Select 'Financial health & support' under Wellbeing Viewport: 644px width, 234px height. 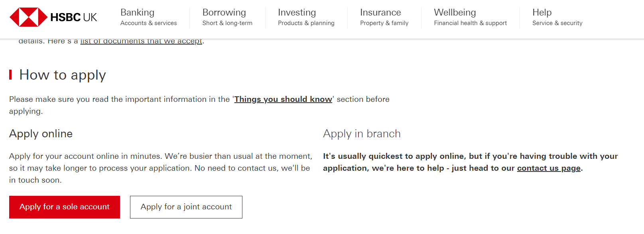pyautogui.click(x=471, y=23)
